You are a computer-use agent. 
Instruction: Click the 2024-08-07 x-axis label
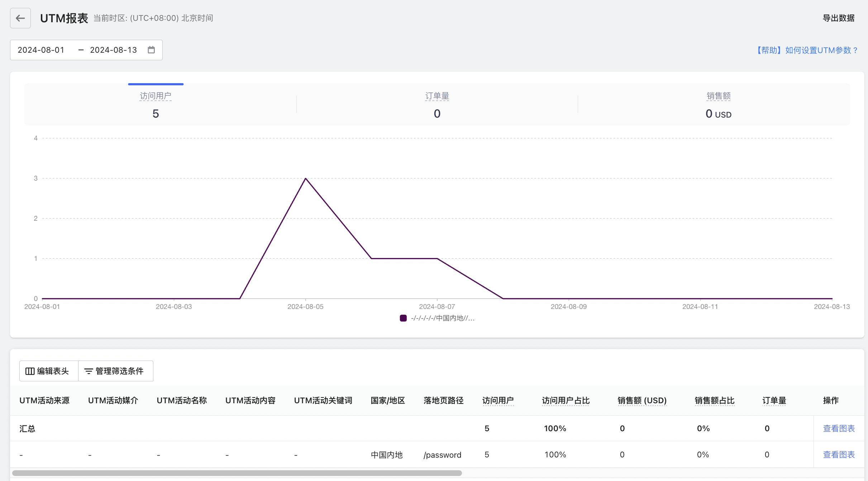[437, 306]
